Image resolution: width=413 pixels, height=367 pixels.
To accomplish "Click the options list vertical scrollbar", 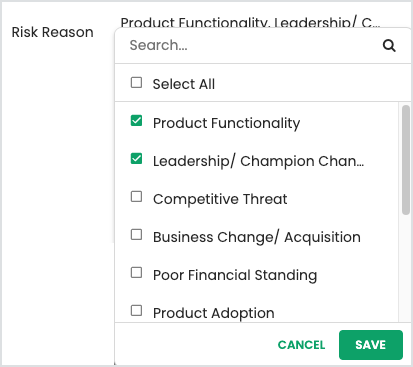I will [x=406, y=160].
